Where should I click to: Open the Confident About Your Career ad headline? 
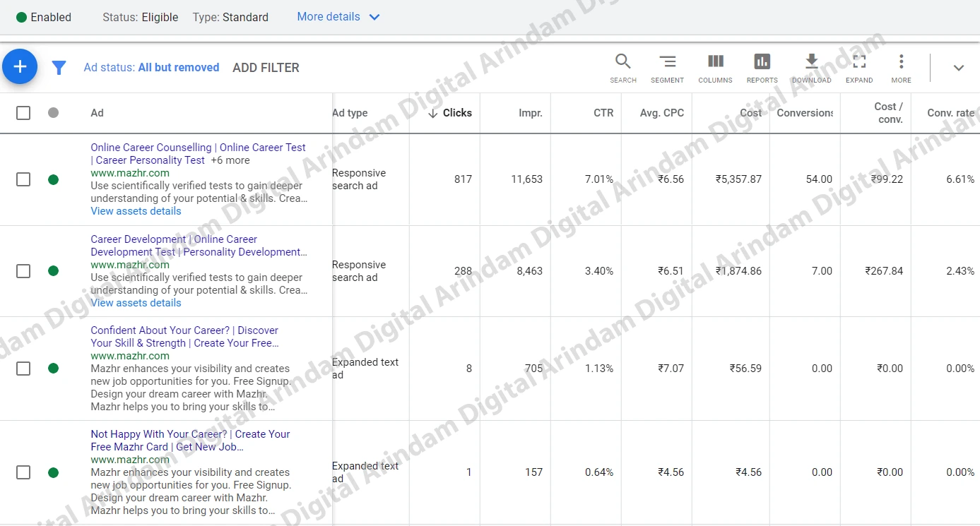[x=184, y=337]
